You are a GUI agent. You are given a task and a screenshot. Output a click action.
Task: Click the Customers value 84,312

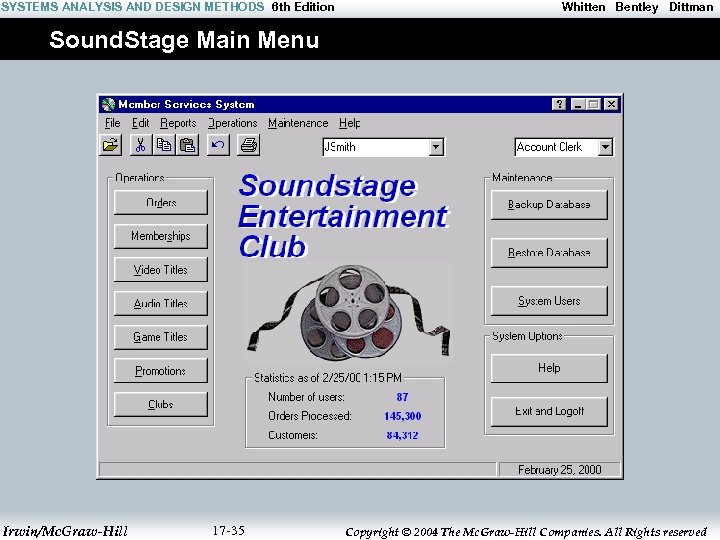point(402,435)
